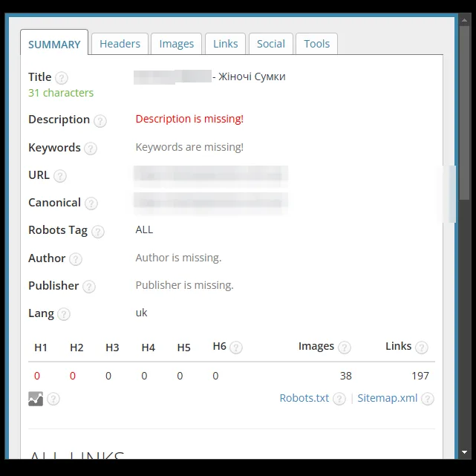The height and width of the screenshot is (476, 476).
Task: Open the Images tab
Action: coord(177,44)
